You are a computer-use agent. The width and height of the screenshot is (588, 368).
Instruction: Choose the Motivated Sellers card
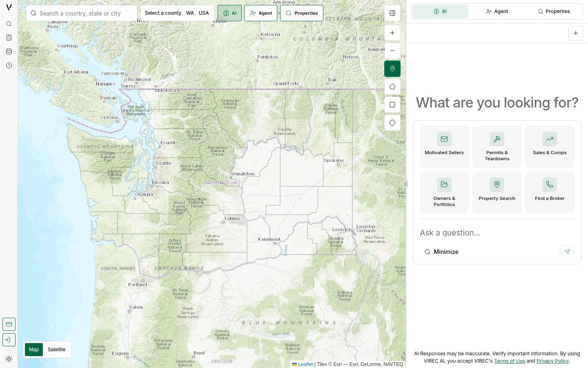(x=444, y=147)
